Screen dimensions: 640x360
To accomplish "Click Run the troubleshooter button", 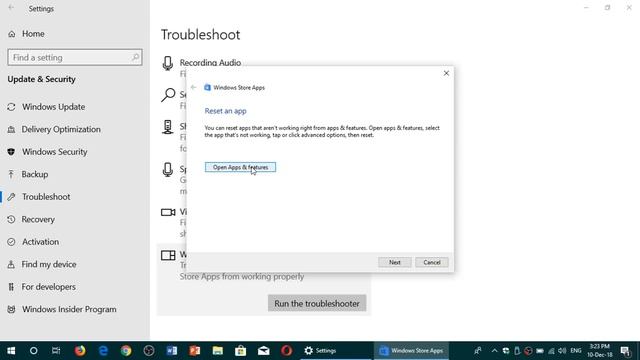I will (x=317, y=304).
